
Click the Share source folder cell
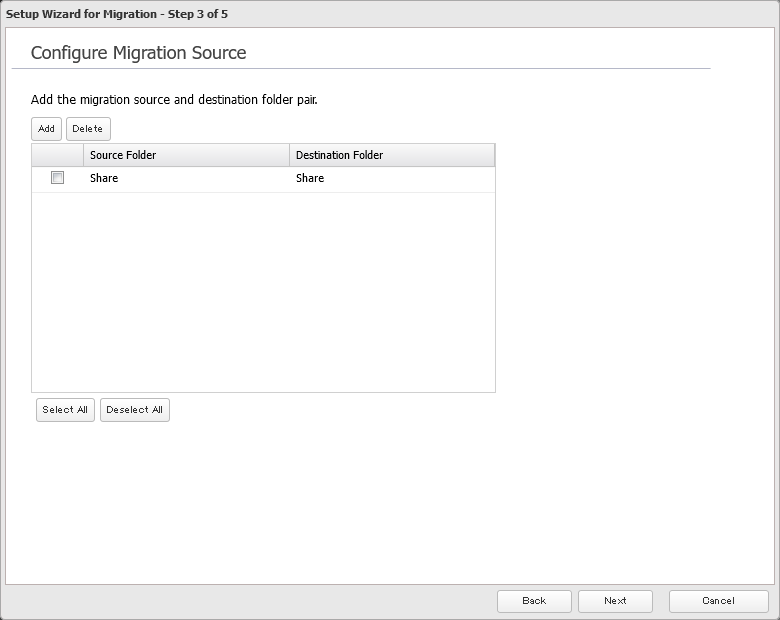[x=186, y=179]
